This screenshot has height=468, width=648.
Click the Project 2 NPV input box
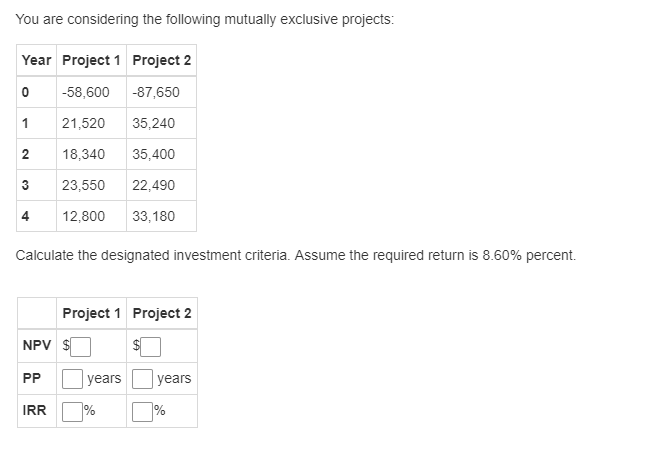pos(150,346)
